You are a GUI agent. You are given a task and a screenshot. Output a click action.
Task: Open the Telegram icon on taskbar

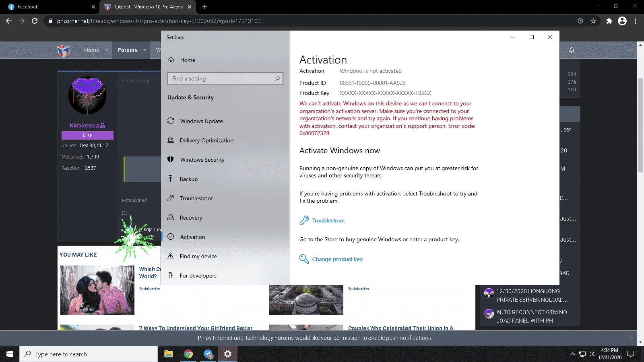coord(208,354)
